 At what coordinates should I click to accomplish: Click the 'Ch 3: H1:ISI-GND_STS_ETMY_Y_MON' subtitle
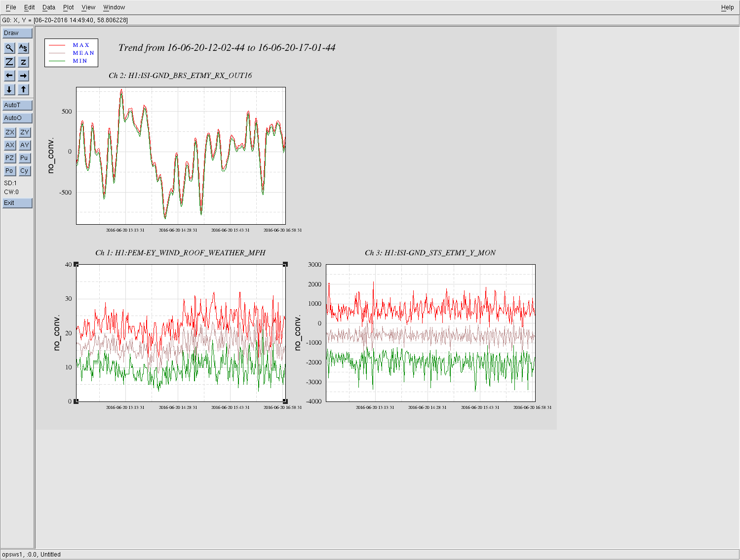pos(430,253)
